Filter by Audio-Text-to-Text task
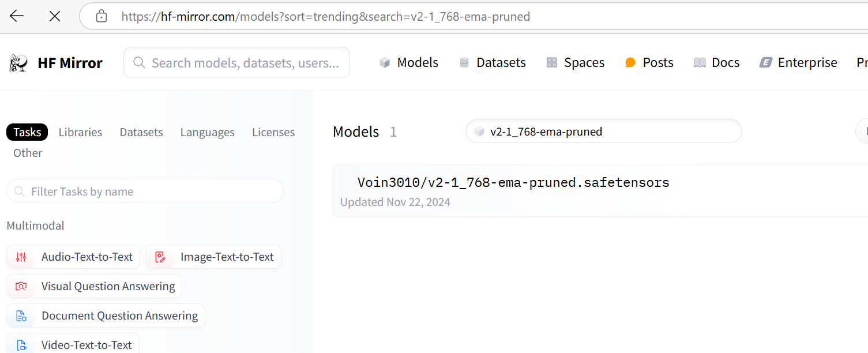Viewport: 868px width, 353px height. tap(73, 257)
